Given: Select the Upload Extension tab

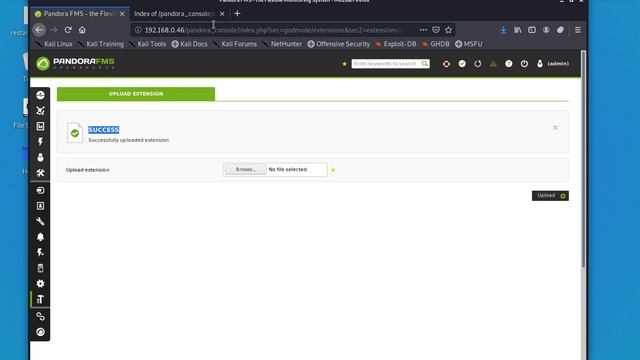Looking at the screenshot, I should point(136,94).
